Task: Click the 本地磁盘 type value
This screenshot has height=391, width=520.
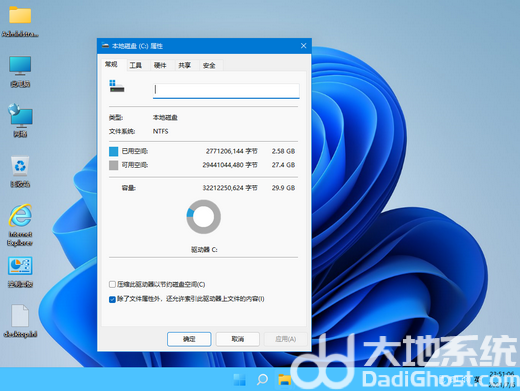Action: tap(165, 117)
